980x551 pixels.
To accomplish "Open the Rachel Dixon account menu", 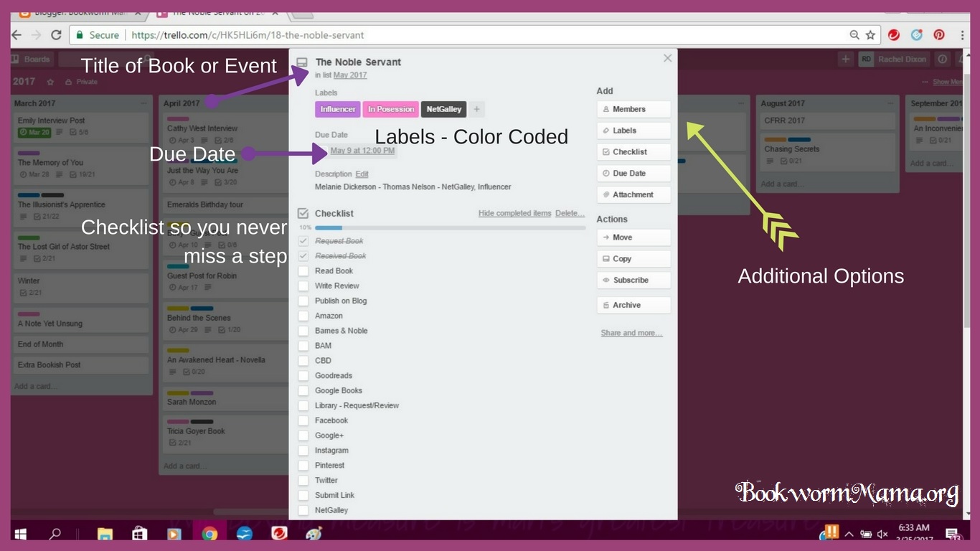I will pos(893,60).
